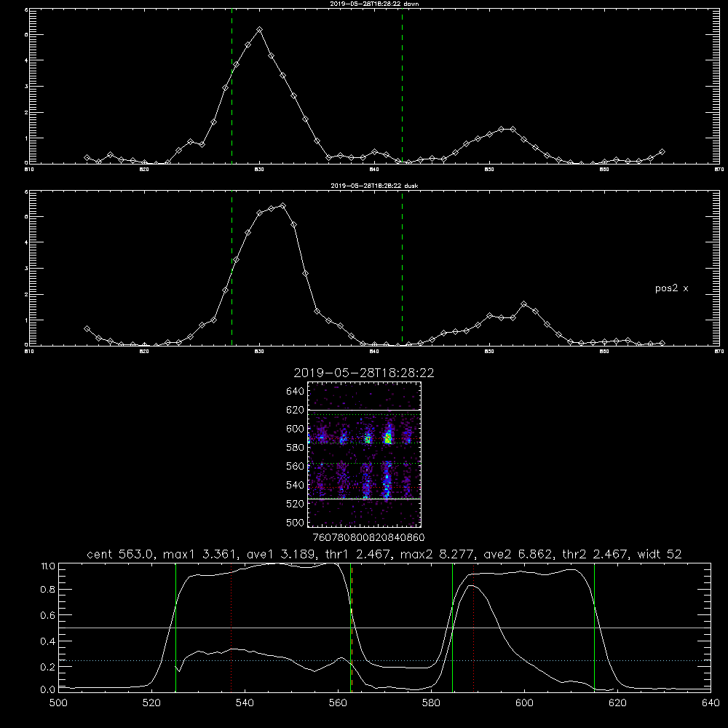Click the '640' label on profile x-axis

click(711, 703)
